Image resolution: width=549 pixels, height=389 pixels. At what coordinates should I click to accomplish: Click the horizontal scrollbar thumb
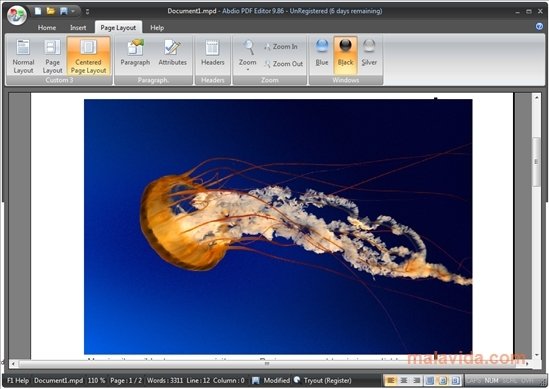[266, 364]
